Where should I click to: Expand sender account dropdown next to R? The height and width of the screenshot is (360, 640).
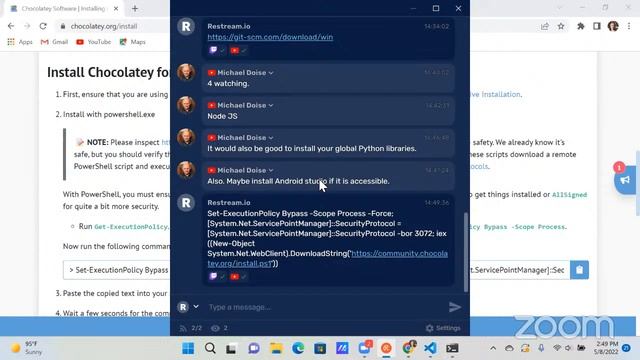point(196,307)
